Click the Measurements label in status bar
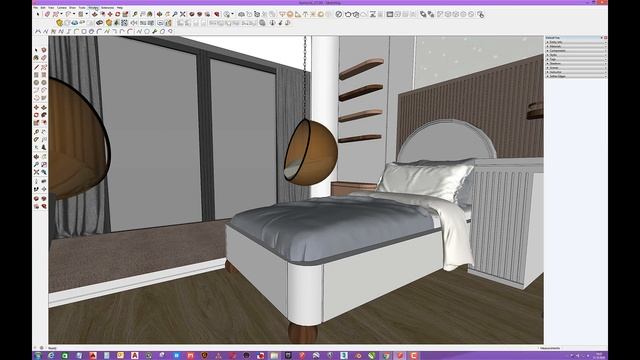 pos(550,348)
